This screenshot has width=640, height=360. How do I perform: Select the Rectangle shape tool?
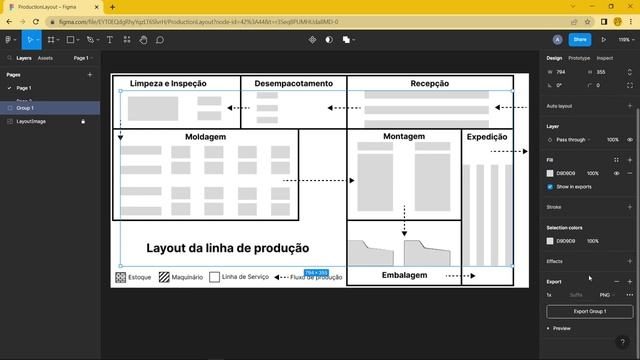70,40
